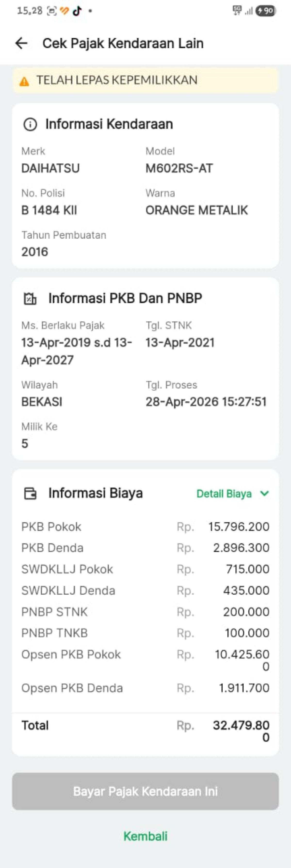Tap the TikTok status bar icon
This screenshot has height=868, width=291.
pyautogui.click(x=77, y=11)
